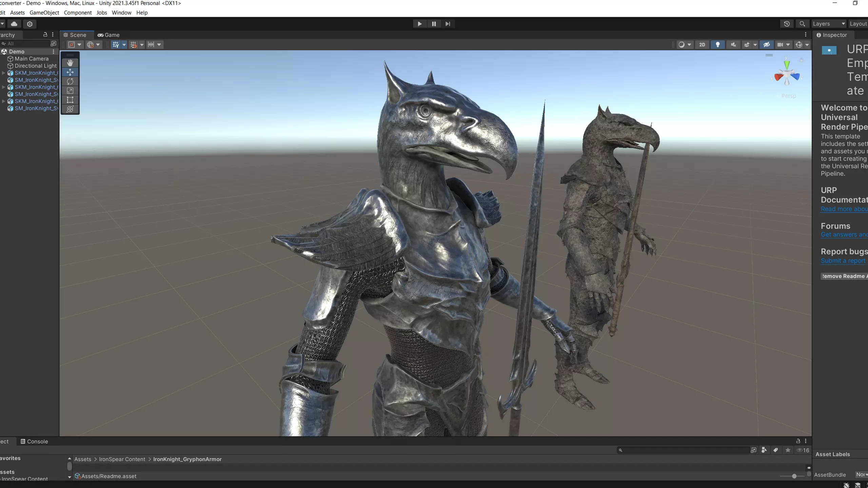
Task: Toggle scene visibility hidden-objects eye button
Action: pyautogui.click(x=767, y=45)
